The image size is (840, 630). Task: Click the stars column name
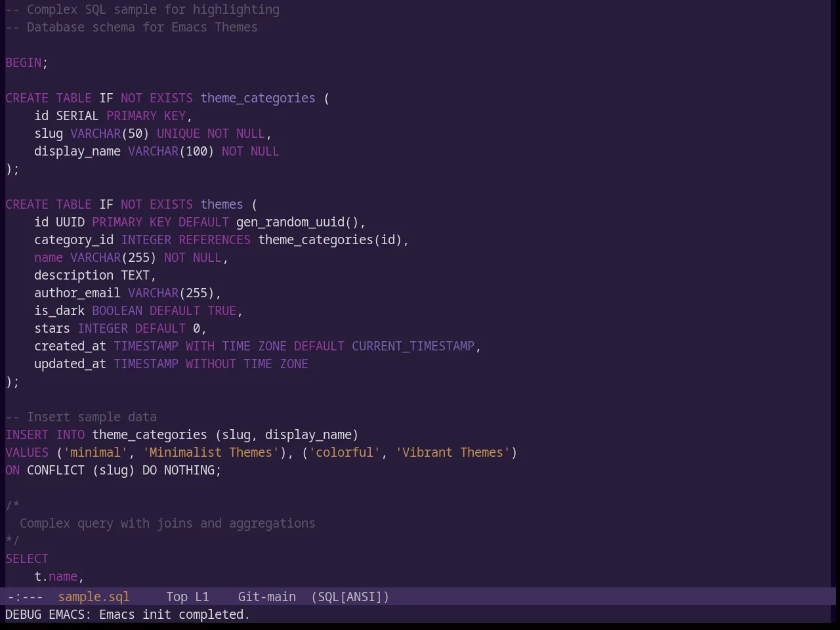click(52, 328)
